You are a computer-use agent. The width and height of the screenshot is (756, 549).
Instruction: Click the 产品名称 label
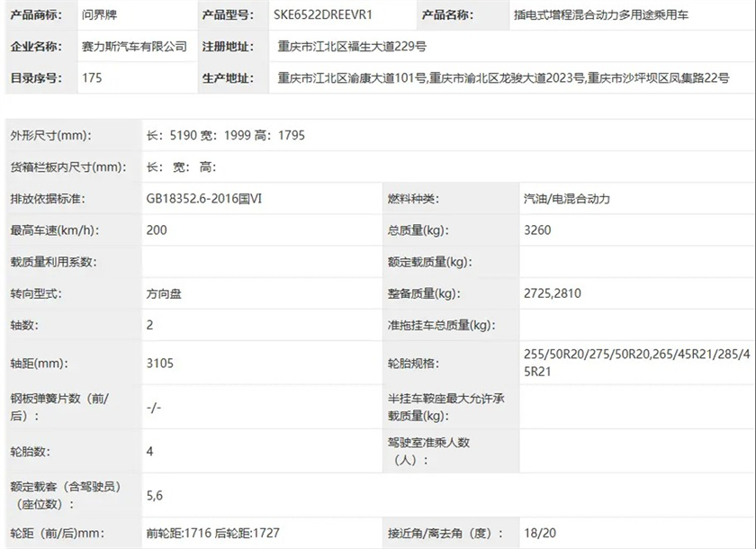click(x=447, y=14)
